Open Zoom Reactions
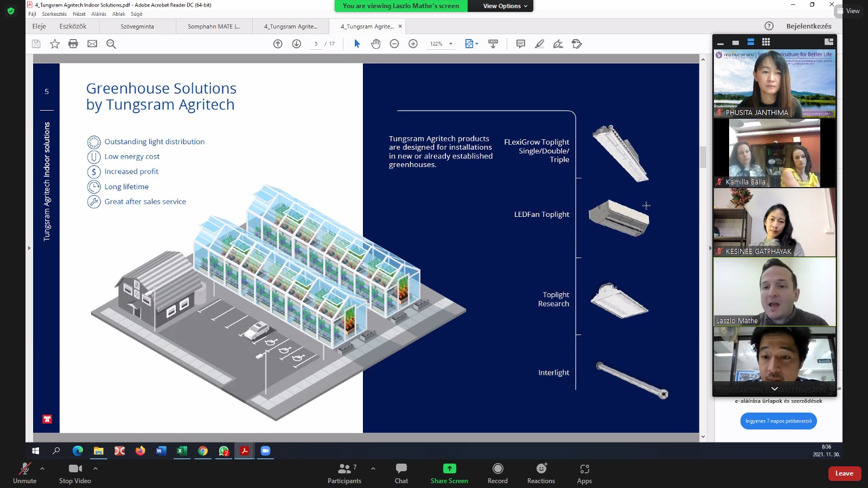 pyautogui.click(x=541, y=473)
